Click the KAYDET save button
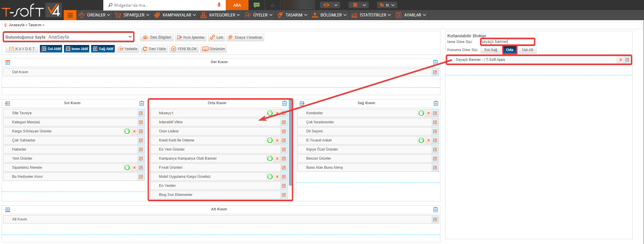This screenshot has height=244, width=644. tap(22, 49)
